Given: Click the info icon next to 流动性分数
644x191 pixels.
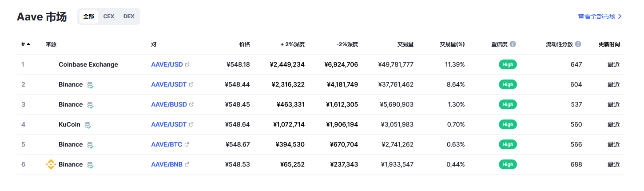Looking at the screenshot, I should [x=578, y=44].
